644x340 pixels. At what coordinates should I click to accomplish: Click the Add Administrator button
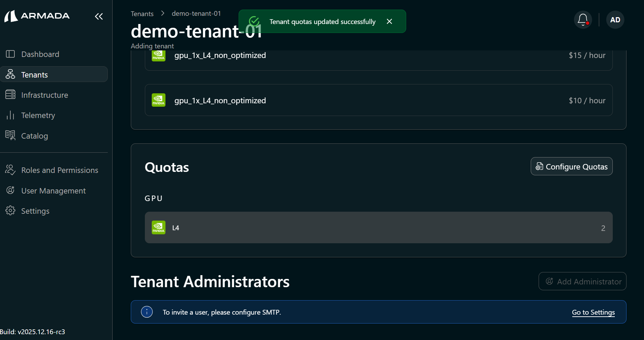[x=582, y=281]
